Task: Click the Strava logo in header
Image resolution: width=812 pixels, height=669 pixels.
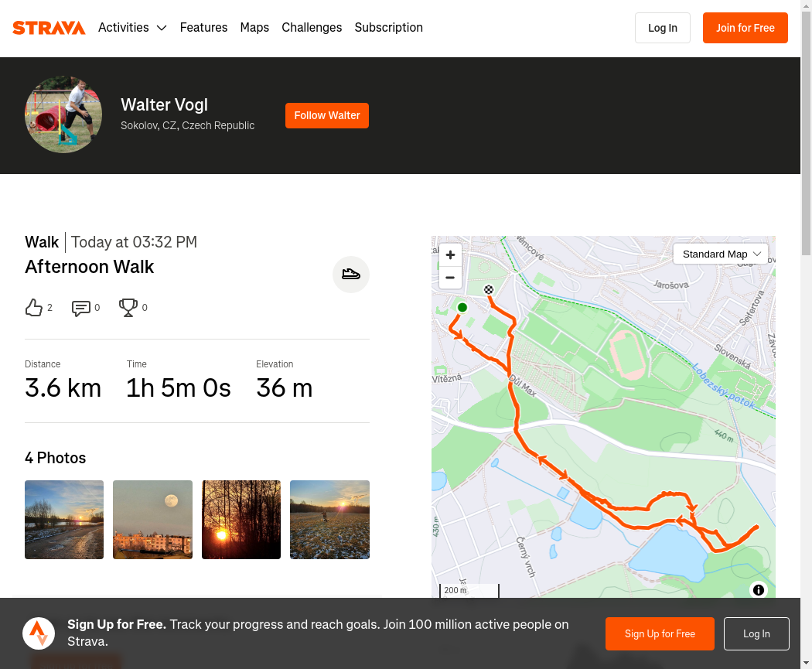Action: 49,28
